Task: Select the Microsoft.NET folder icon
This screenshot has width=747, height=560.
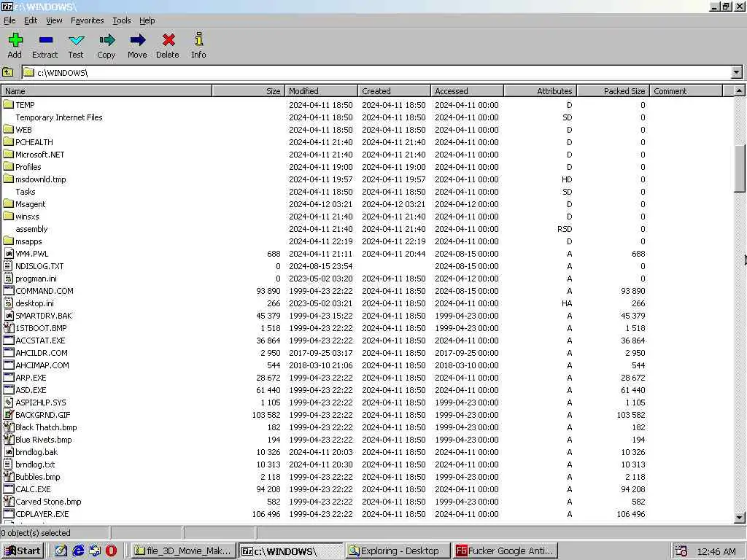Action: tap(8, 154)
